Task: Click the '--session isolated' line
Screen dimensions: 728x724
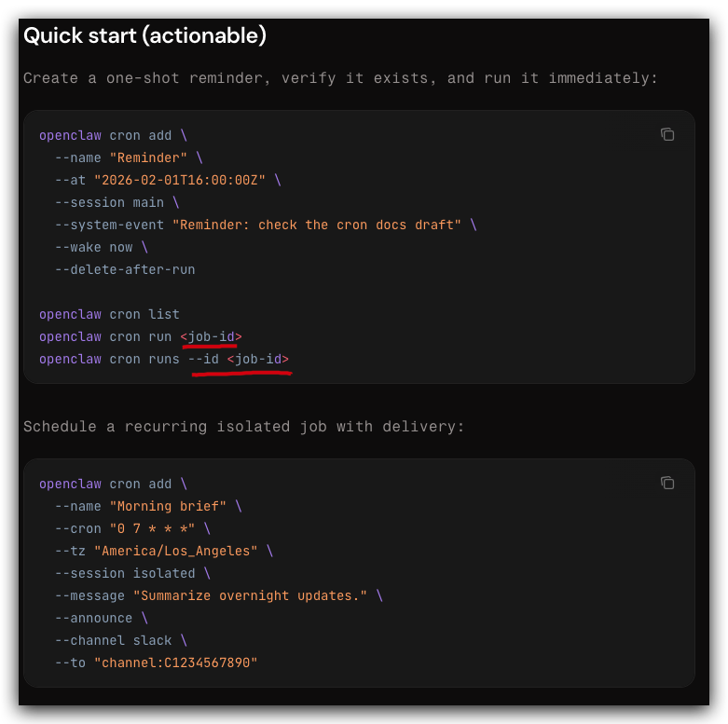Action: pyautogui.click(x=132, y=574)
